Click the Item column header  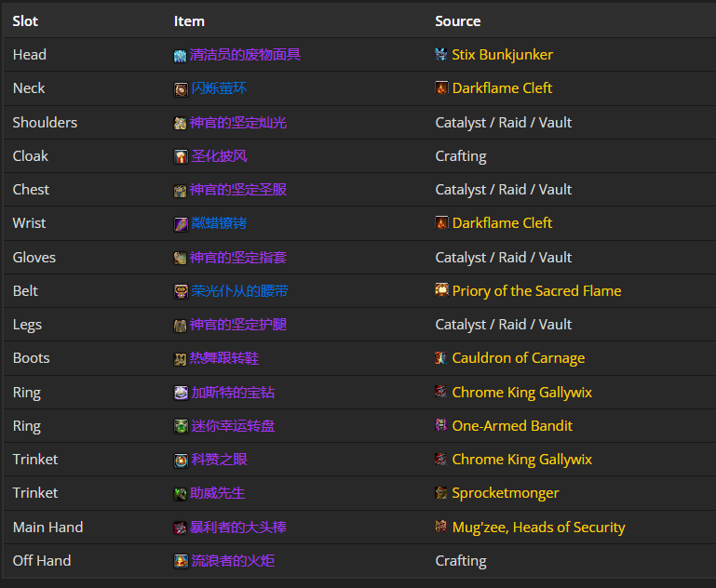tap(189, 20)
